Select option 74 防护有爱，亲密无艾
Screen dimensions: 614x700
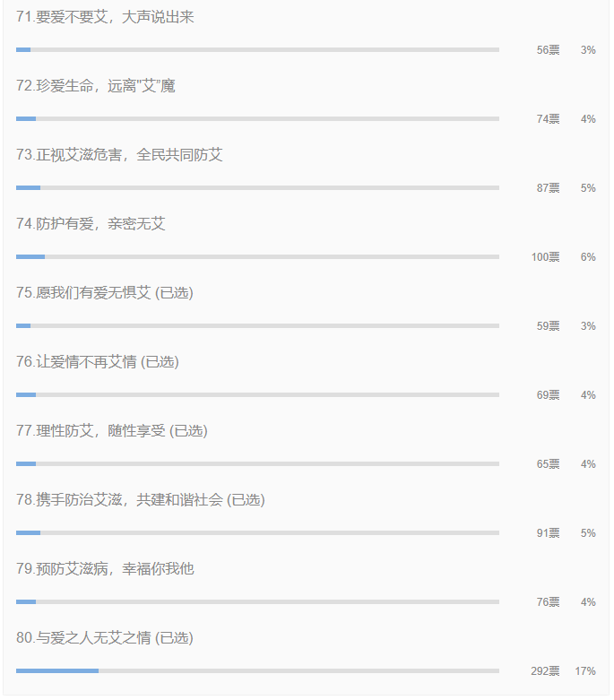click(x=91, y=224)
